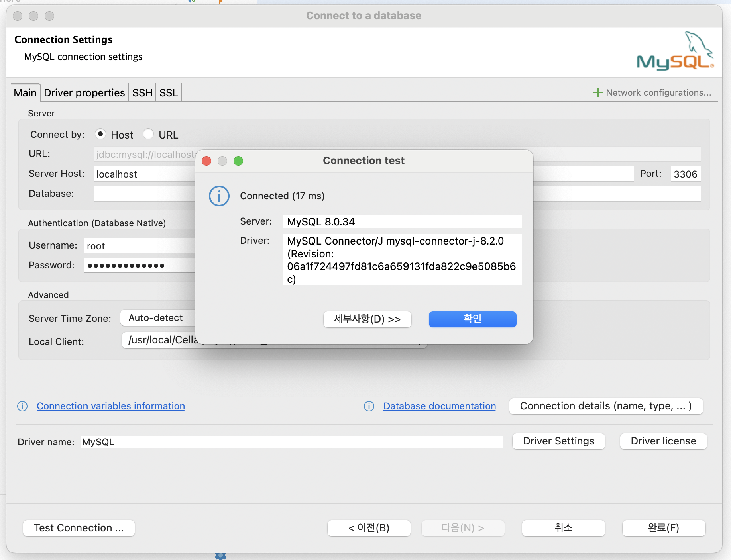Click the green plus Network configurations icon
The height and width of the screenshot is (560, 731).
(x=597, y=92)
